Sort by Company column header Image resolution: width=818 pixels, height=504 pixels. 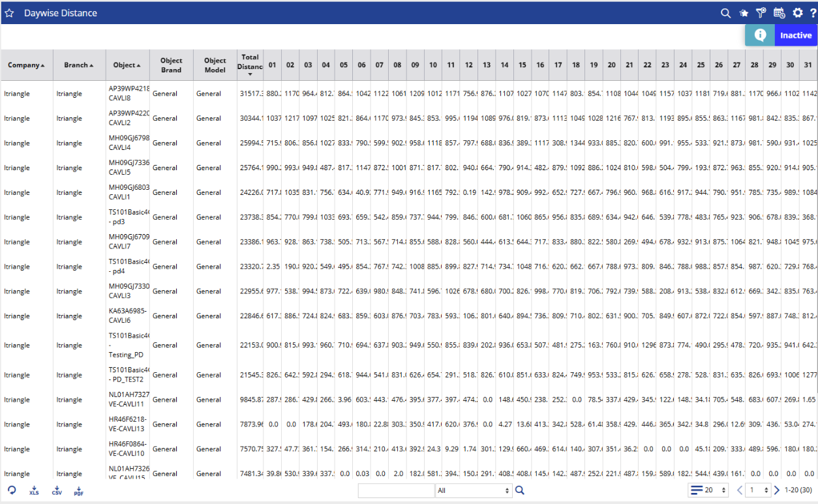coord(27,65)
